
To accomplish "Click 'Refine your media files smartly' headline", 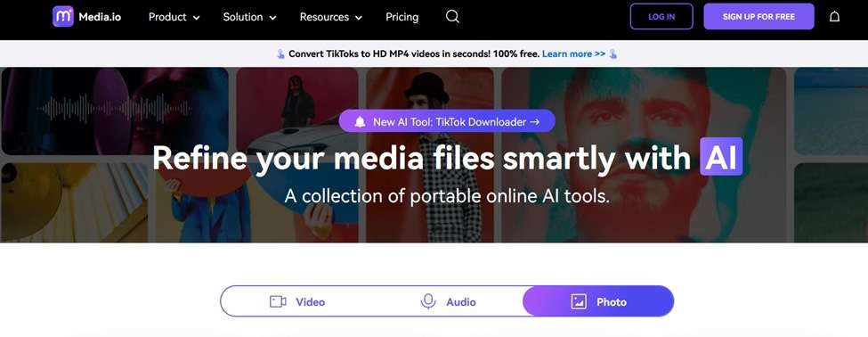I will point(421,158).
